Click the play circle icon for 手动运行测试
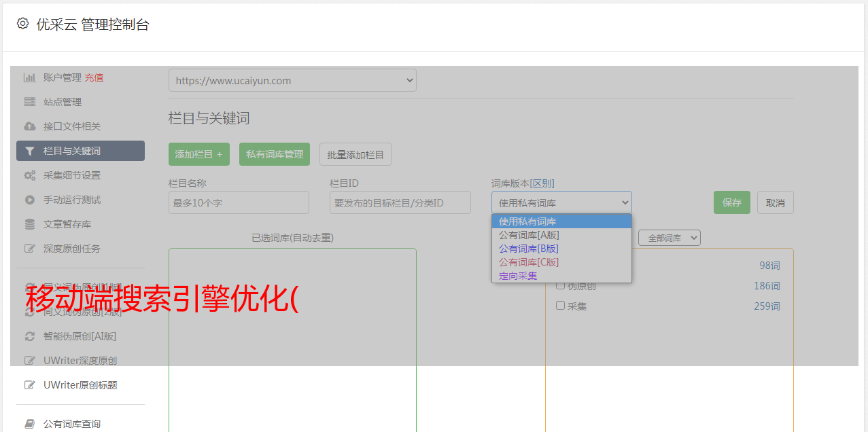 [30, 200]
